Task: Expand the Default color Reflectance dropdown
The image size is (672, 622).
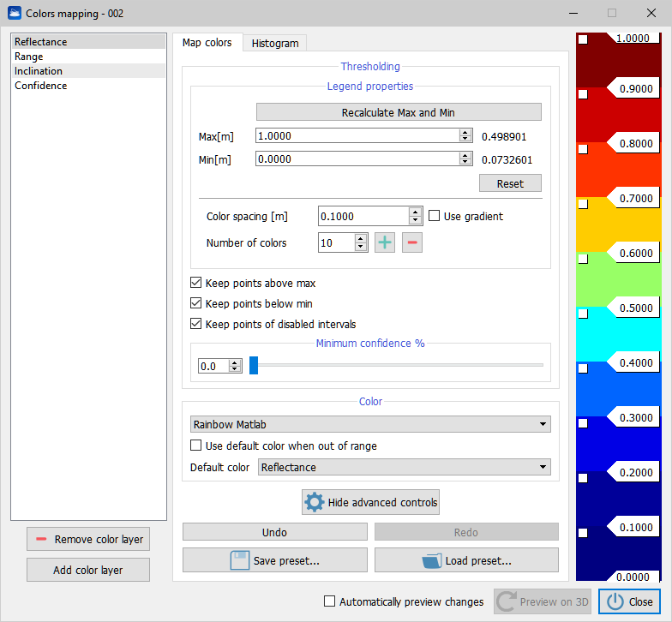Action: click(404, 467)
